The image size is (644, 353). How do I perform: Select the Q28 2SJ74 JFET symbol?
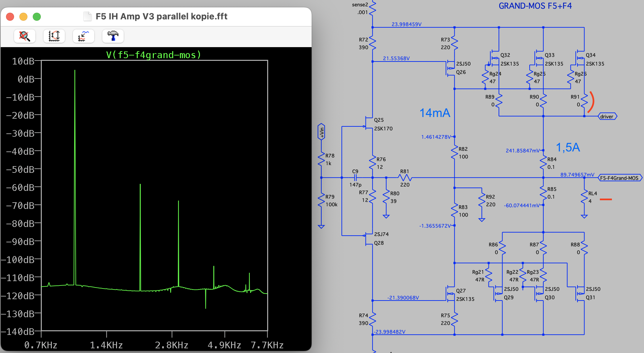tap(368, 238)
